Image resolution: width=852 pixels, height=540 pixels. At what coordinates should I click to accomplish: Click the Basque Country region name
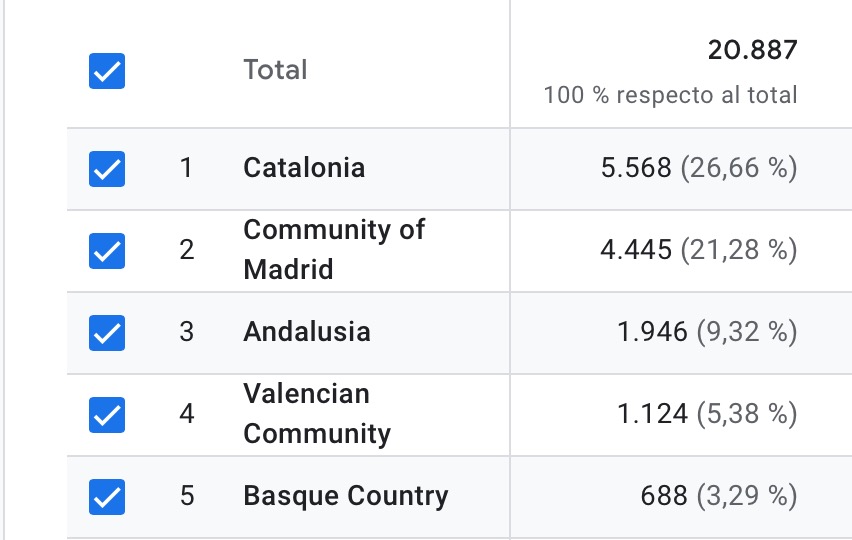point(346,495)
